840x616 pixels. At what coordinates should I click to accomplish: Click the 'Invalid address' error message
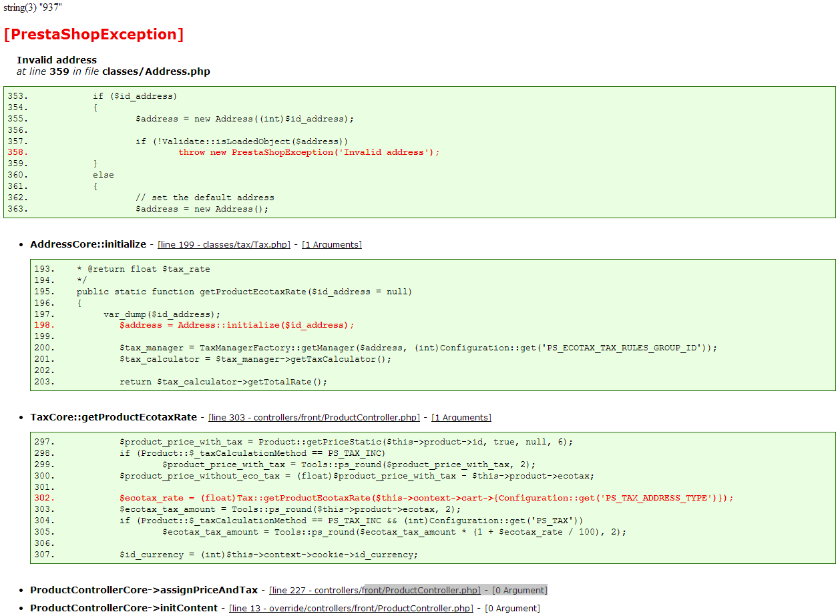click(57, 60)
